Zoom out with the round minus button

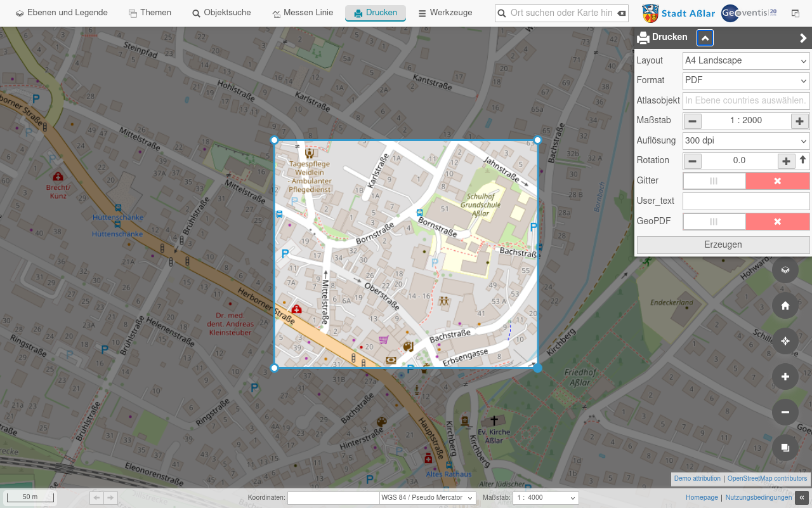point(785,412)
